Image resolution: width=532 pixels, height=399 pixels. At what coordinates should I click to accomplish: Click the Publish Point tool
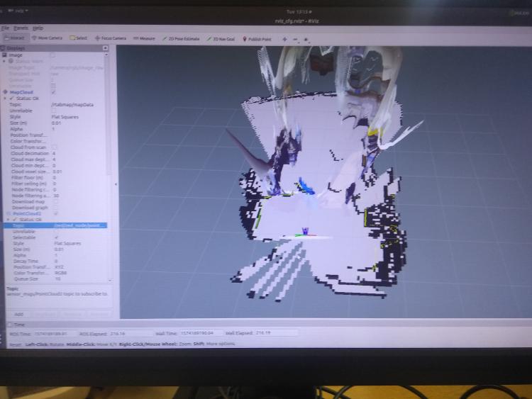point(257,39)
